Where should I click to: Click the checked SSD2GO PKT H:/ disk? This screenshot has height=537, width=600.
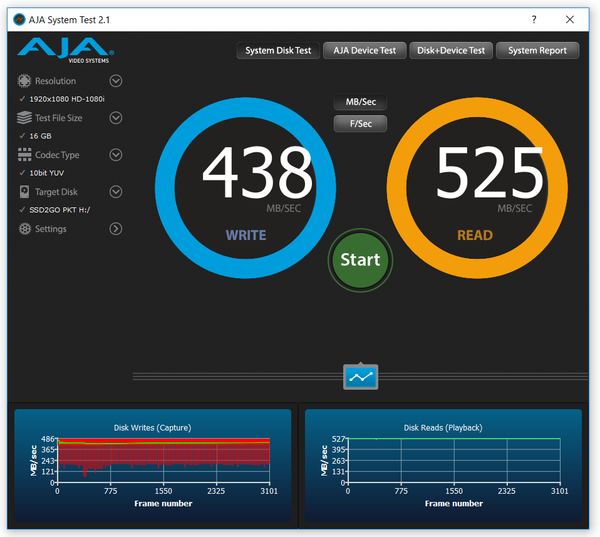point(55,210)
